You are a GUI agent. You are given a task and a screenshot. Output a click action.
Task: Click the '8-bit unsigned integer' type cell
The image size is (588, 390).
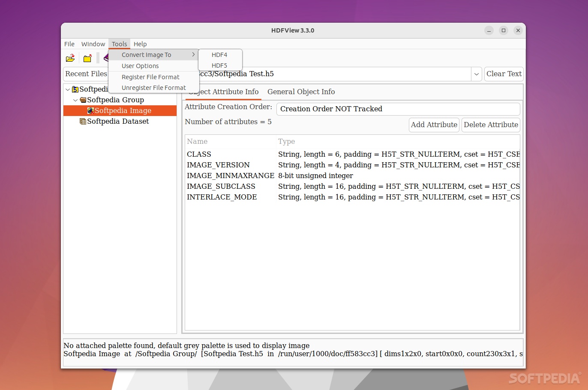pyautogui.click(x=315, y=176)
